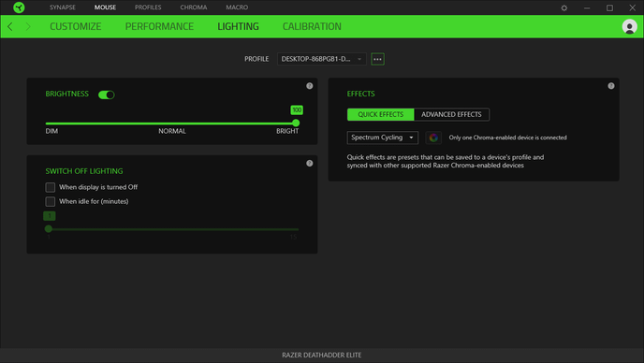644x363 pixels.
Task: Maximize the Synapse window
Action: point(609,7)
